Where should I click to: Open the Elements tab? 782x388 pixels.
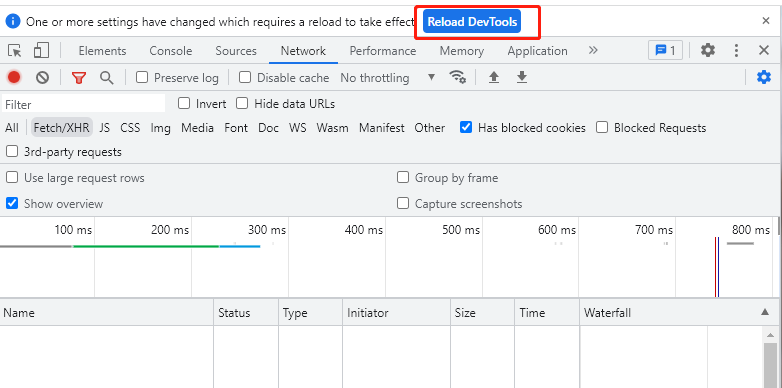coord(102,51)
